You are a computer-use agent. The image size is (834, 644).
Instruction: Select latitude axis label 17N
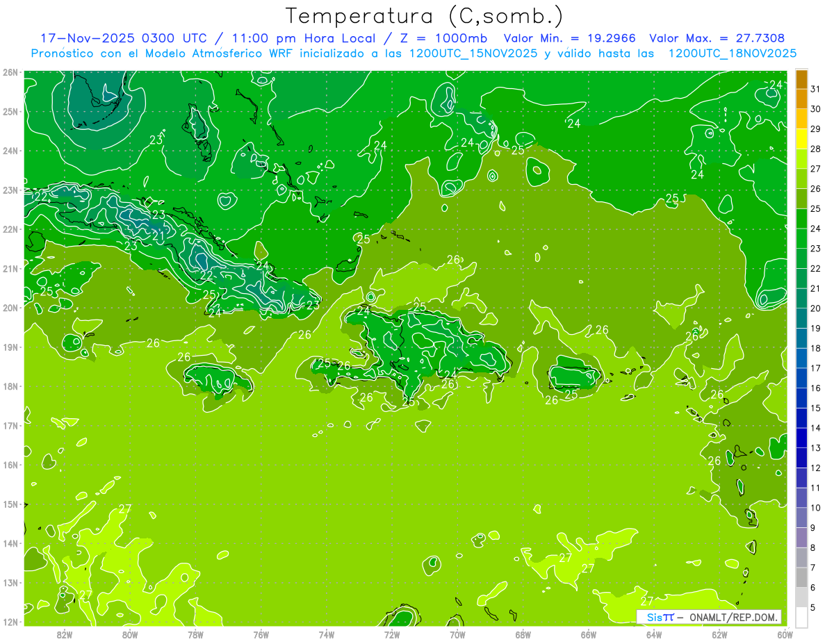pos(10,425)
